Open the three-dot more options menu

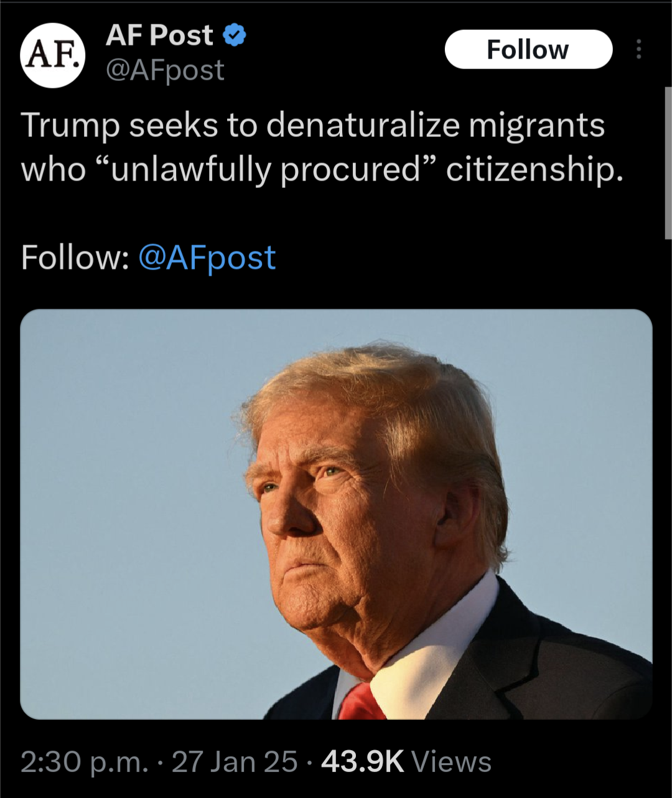[x=638, y=49]
